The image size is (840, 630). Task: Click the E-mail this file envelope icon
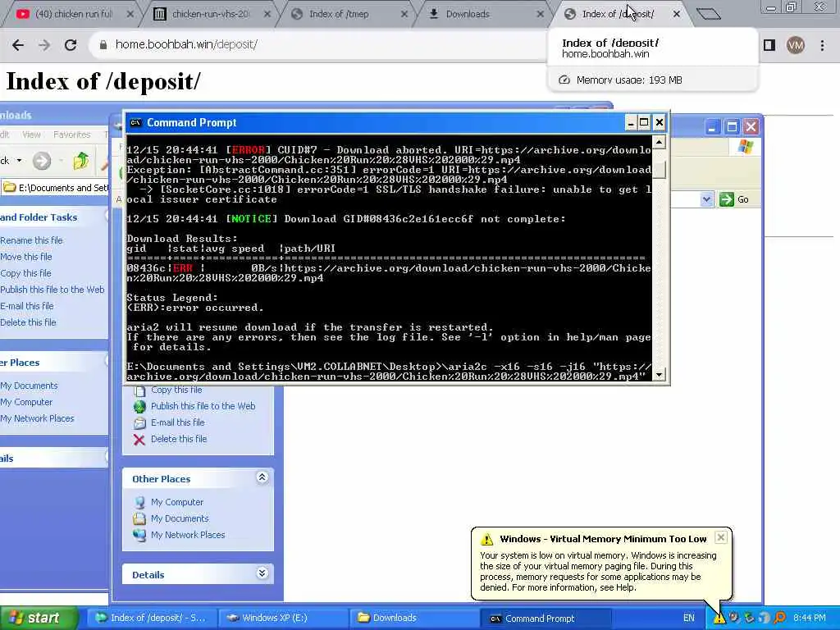(139, 422)
